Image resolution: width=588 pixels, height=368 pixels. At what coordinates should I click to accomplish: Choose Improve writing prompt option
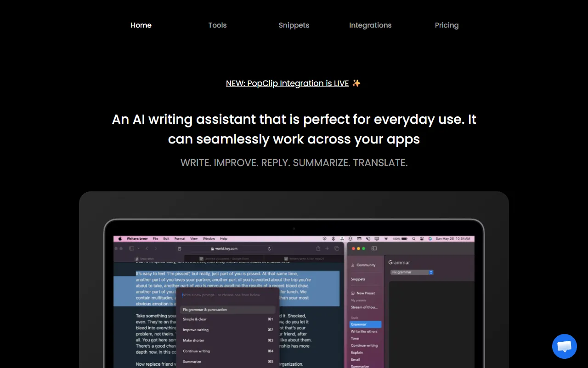(x=227, y=330)
